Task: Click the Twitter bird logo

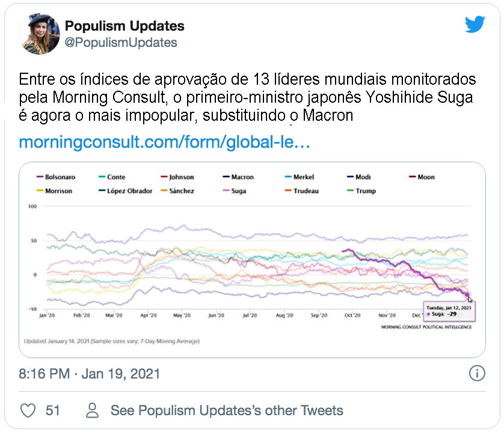Action: (475, 25)
